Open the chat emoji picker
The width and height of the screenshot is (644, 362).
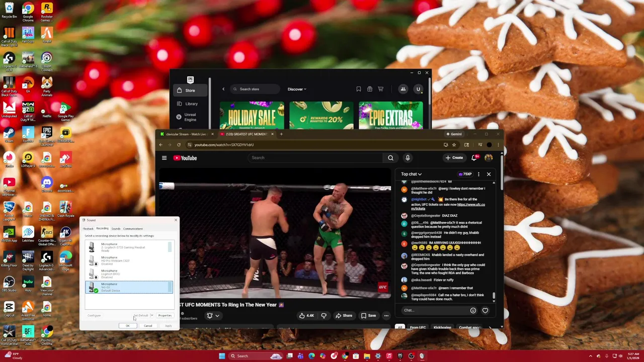click(x=473, y=310)
